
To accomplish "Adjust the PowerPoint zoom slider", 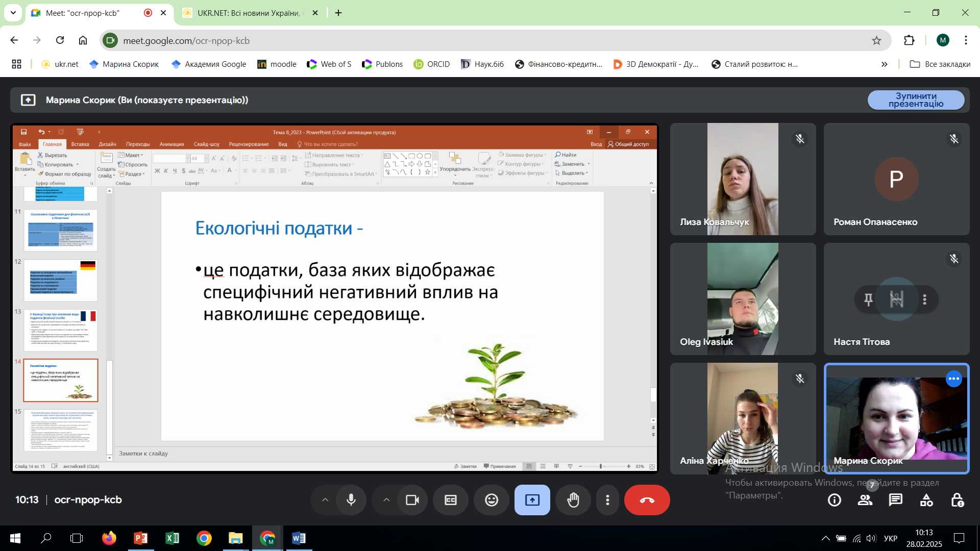I will pos(601,466).
